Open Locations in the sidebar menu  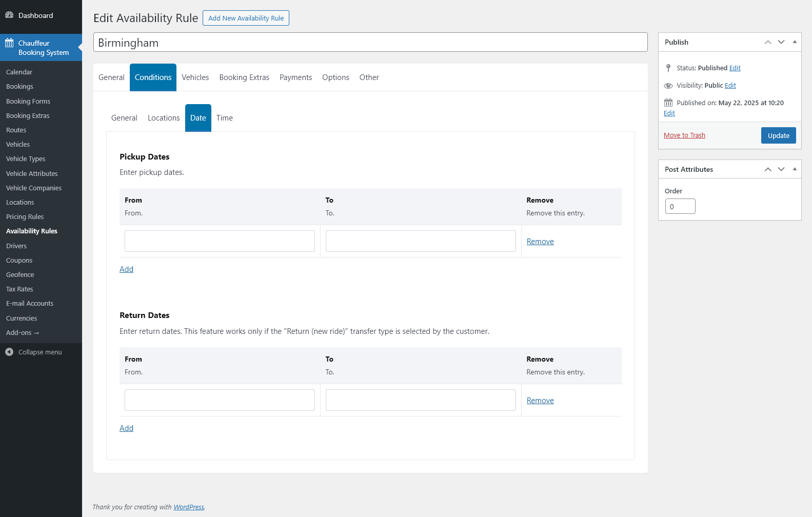pos(20,203)
